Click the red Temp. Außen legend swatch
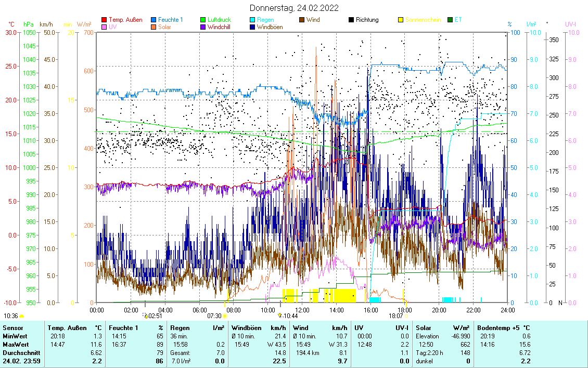The width and height of the screenshot is (588, 368). pos(104,20)
